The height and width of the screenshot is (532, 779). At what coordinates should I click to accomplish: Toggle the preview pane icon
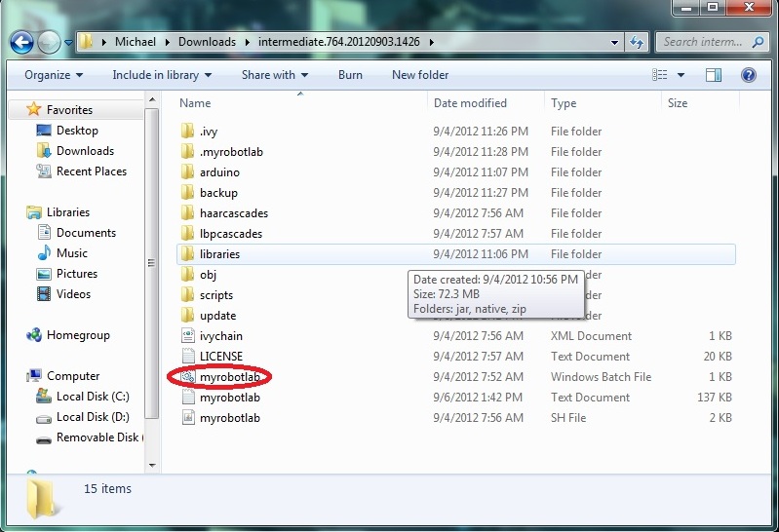(x=714, y=75)
